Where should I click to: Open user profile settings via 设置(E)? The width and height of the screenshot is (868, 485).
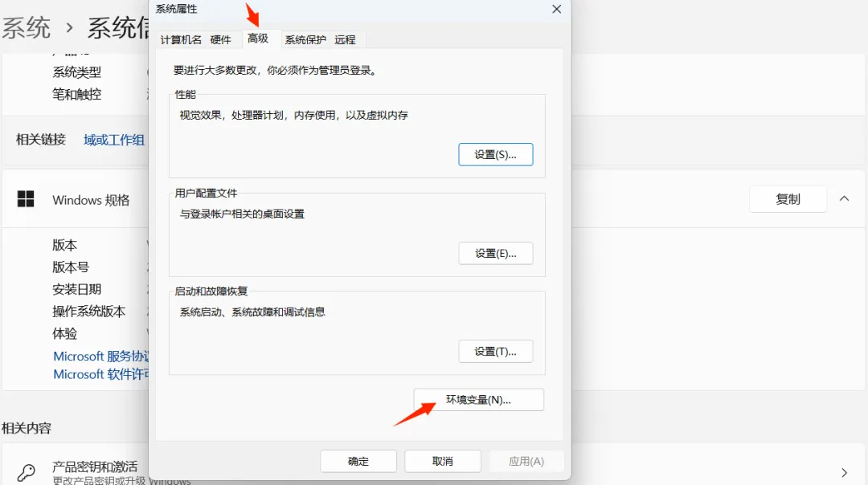pos(496,253)
